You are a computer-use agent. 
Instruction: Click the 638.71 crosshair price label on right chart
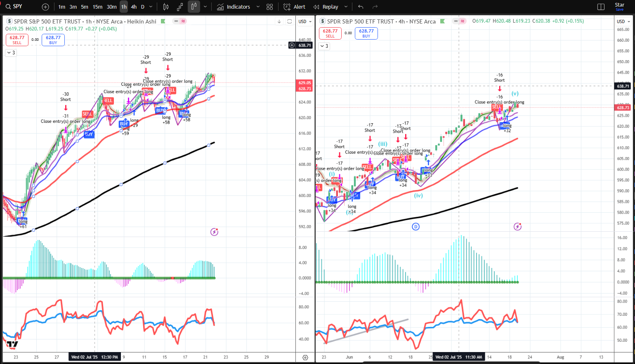click(623, 86)
